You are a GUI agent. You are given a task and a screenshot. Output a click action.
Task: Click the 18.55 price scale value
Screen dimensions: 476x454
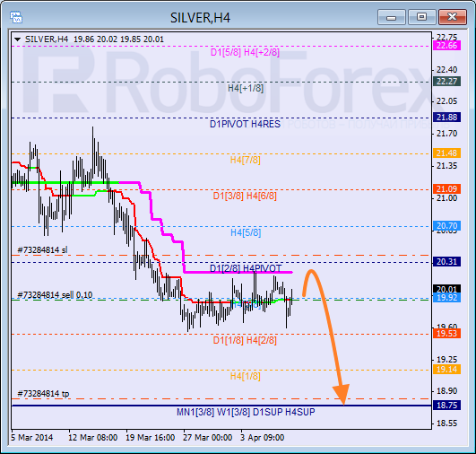[446, 423]
